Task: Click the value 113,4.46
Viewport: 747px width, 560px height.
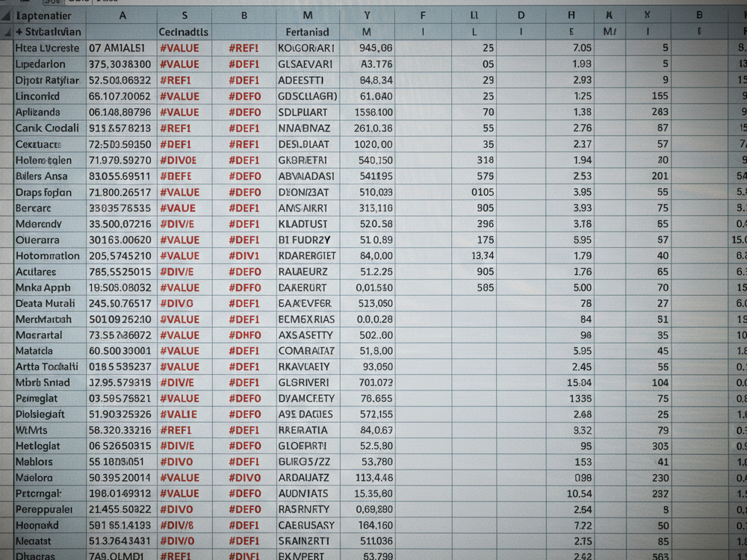Action: (374, 478)
